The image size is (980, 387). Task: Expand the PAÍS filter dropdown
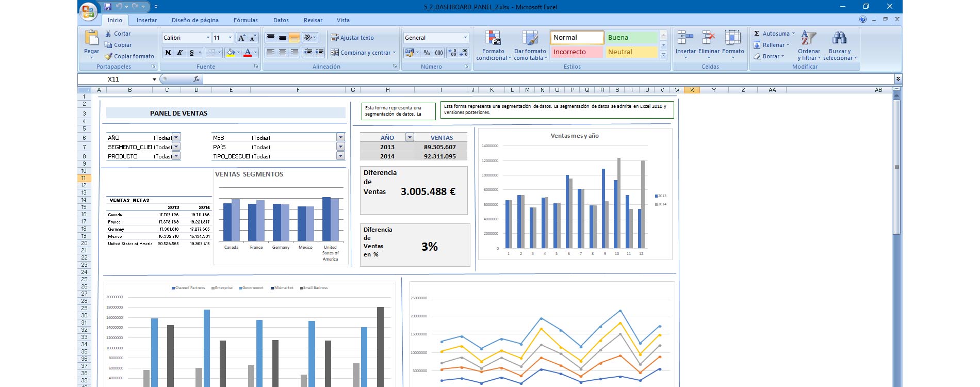(x=340, y=147)
